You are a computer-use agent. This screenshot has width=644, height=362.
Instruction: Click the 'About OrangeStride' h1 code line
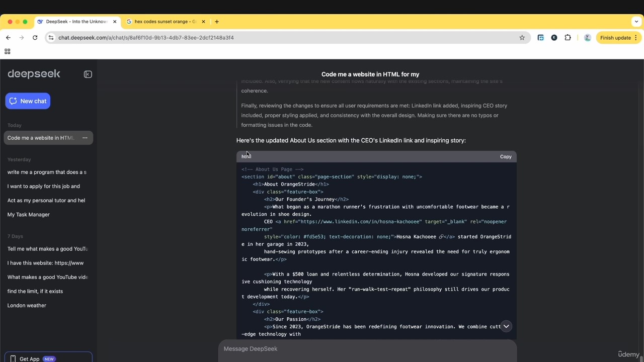pos(291,184)
